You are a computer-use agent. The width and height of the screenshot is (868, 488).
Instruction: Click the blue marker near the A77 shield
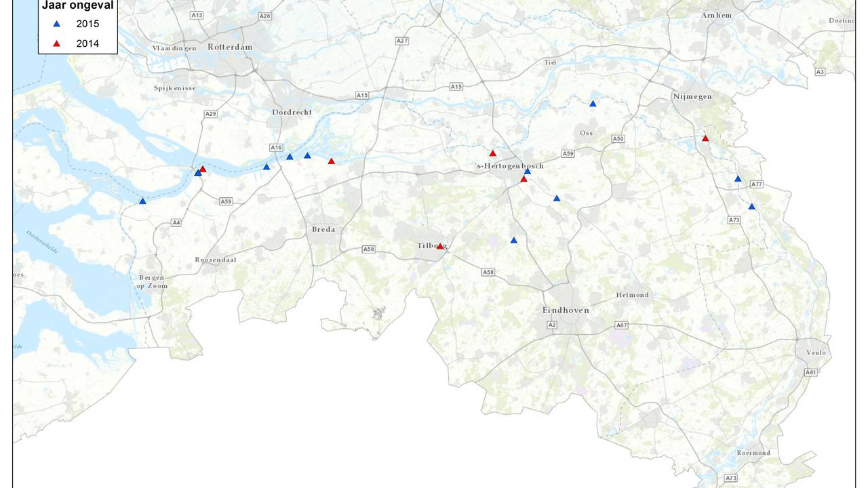point(738,179)
